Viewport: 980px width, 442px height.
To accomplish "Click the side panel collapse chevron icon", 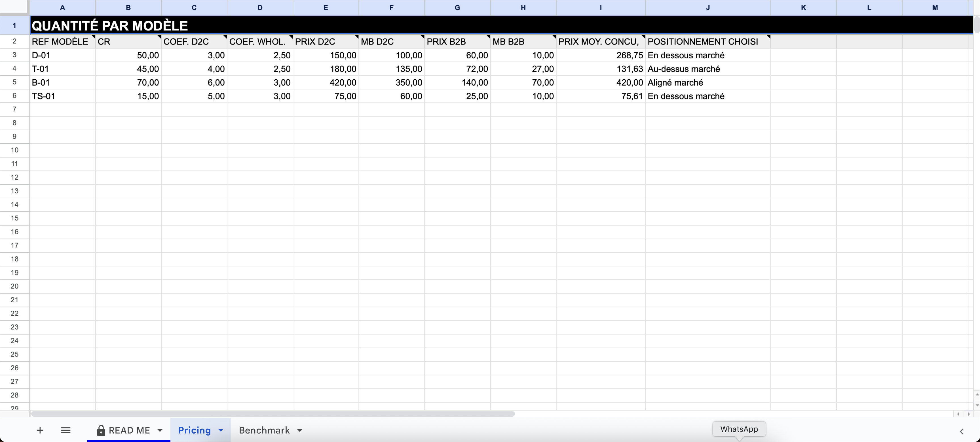I will pos(961,431).
